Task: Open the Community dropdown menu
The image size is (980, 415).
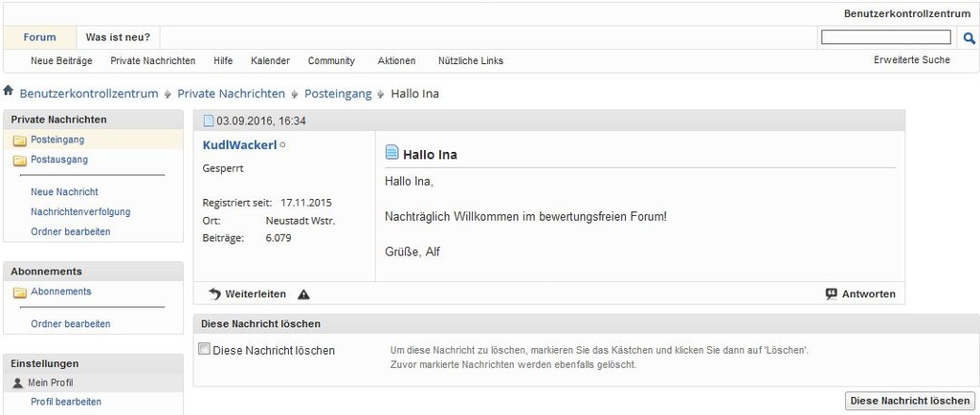Action: pyautogui.click(x=331, y=60)
